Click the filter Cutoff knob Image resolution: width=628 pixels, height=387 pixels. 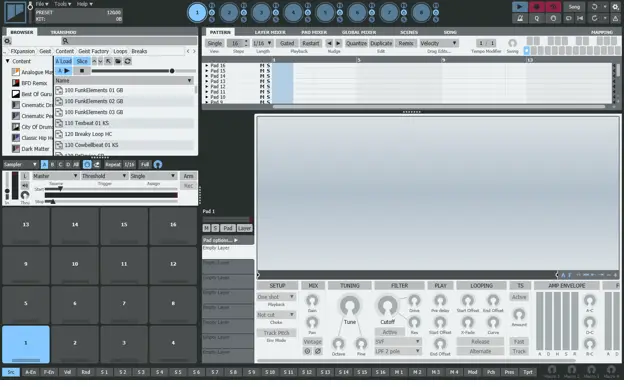(x=387, y=306)
